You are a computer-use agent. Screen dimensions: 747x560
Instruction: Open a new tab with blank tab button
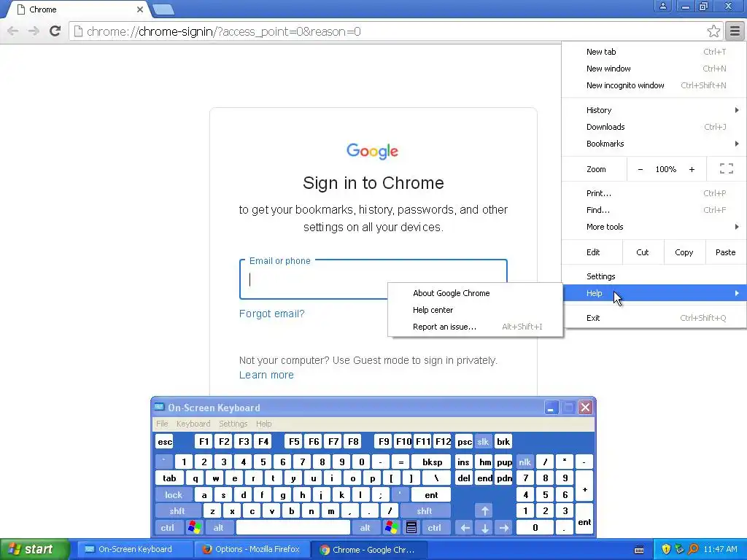(163, 9)
